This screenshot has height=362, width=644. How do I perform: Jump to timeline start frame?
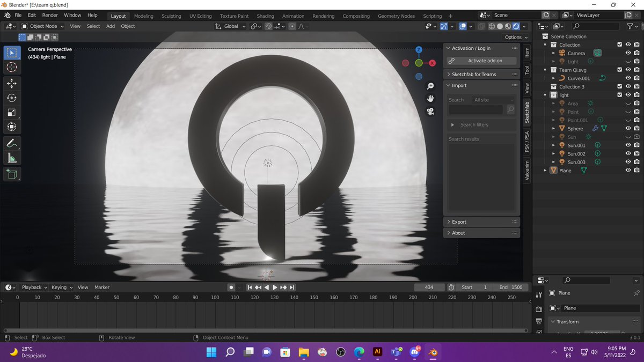[x=250, y=287]
